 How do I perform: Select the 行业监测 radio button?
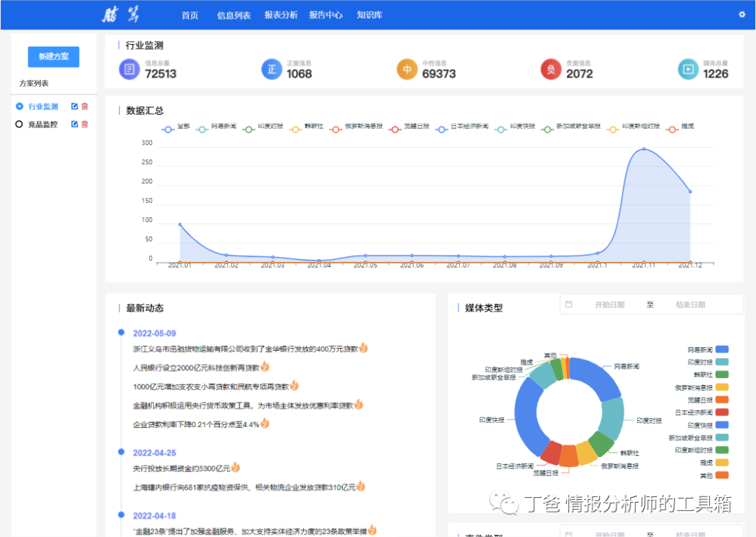click(x=20, y=106)
